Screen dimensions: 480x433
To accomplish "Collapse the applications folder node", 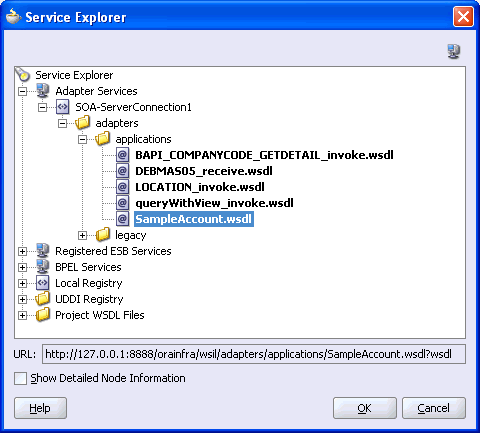I will 82,139.
